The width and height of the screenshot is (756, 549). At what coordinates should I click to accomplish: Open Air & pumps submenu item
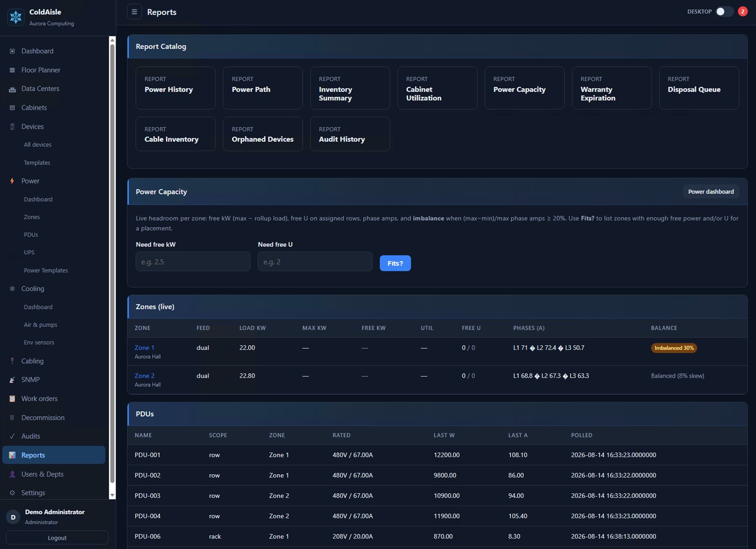coord(40,325)
